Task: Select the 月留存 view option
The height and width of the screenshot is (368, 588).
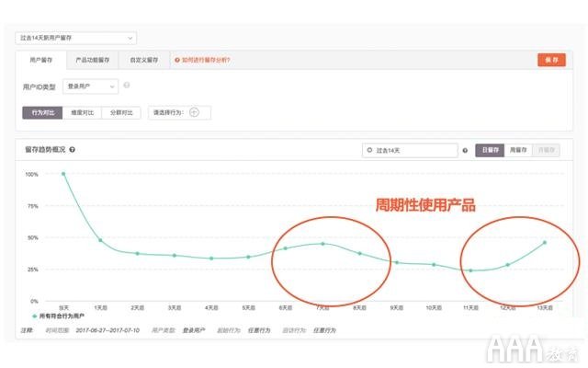Action: pyautogui.click(x=547, y=149)
